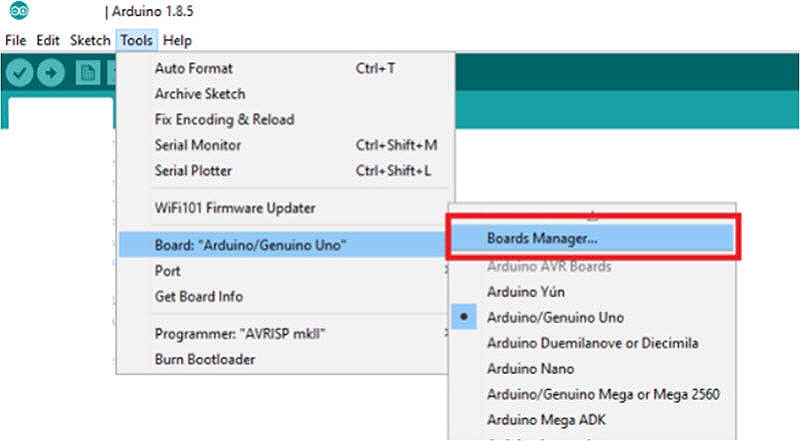Choose Arduino Nano as the board
Image resolution: width=800 pixels, height=441 pixels.
pyautogui.click(x=532, y=368)
